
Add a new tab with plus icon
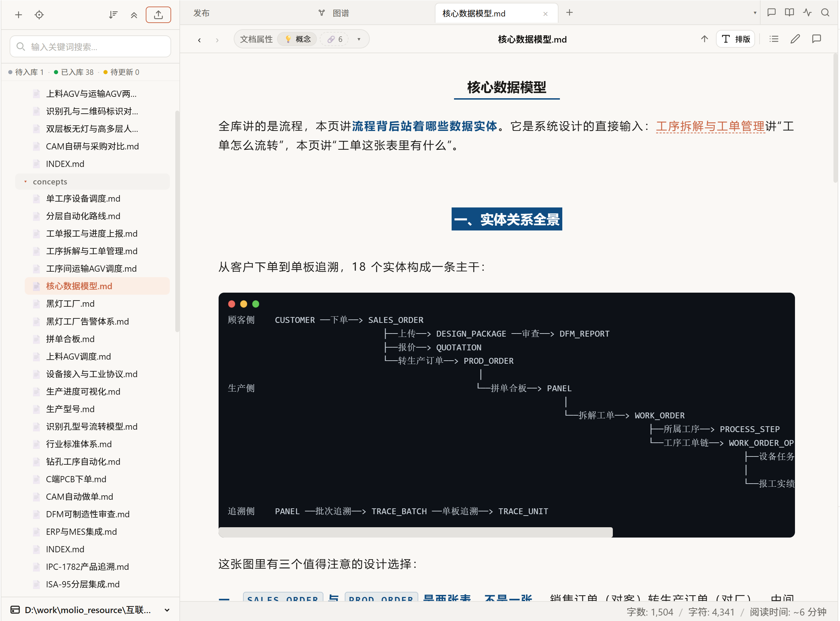coord(570,13)
